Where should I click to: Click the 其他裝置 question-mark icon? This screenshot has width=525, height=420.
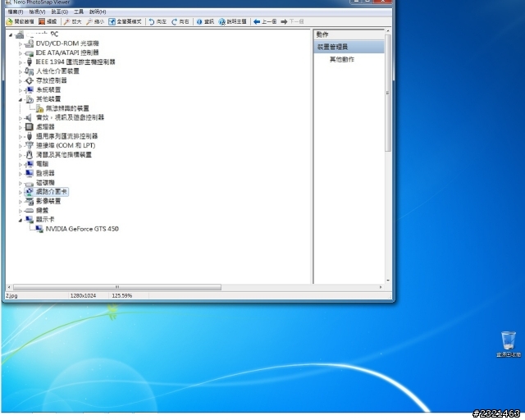click(30, 99)
